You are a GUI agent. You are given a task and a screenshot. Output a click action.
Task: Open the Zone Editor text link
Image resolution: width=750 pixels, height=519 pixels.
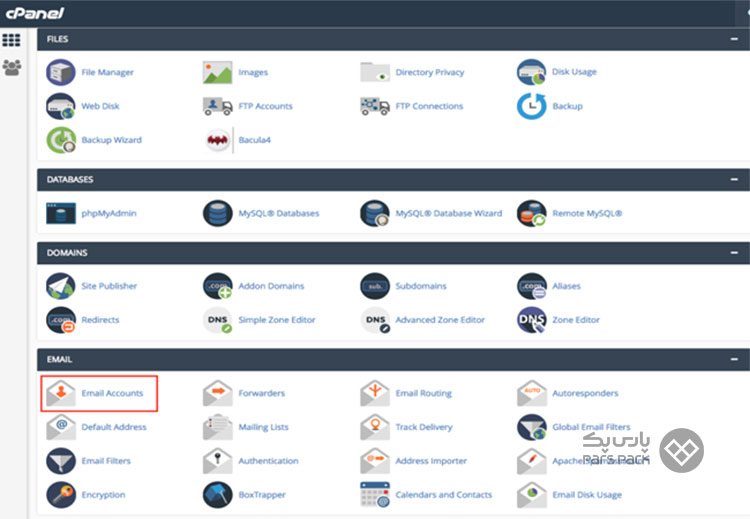(576, 320)
